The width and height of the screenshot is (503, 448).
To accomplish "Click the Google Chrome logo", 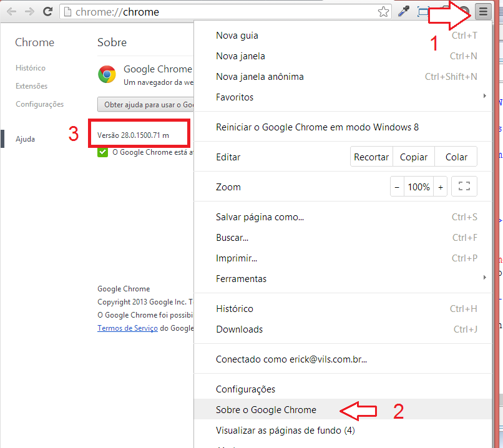I will click(107, 74).
